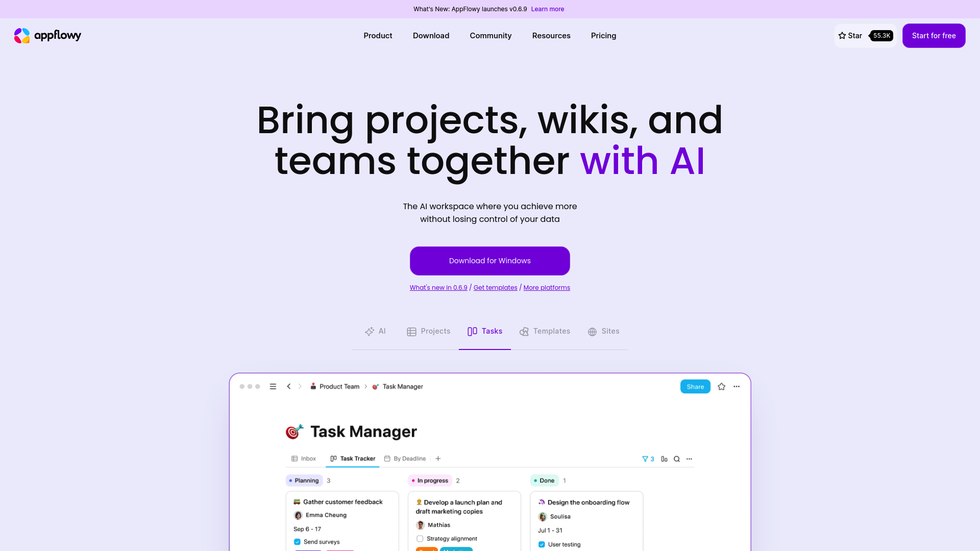Select the Projects tab icon
This screenshot has width=980, height=551.
click(x=411, y=331)
